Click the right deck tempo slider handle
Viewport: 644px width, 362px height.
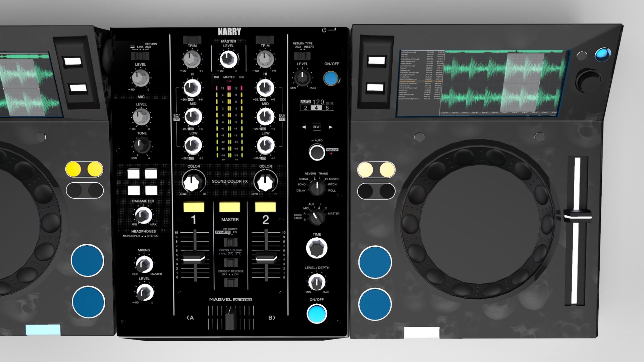click(578, 216)
